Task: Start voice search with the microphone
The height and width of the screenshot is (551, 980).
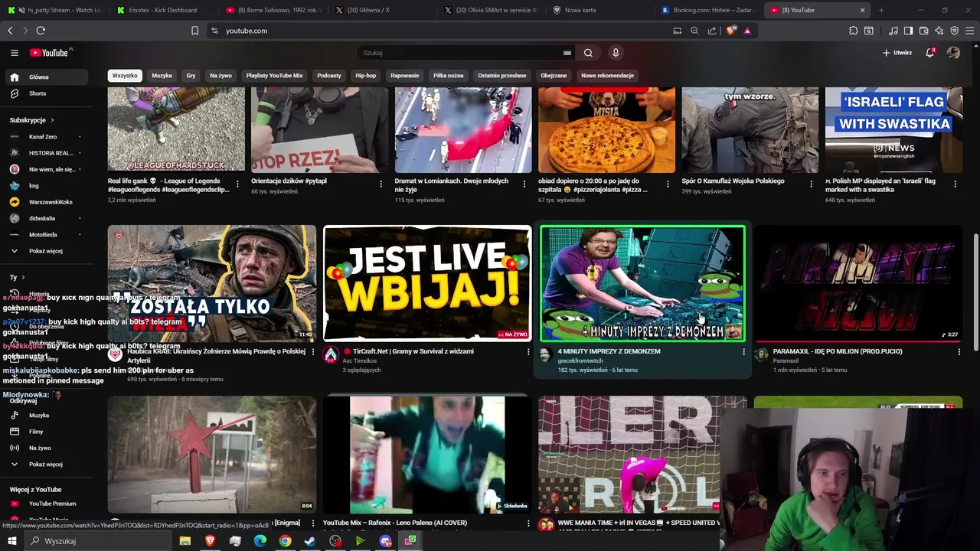Action: coord(616,53)
